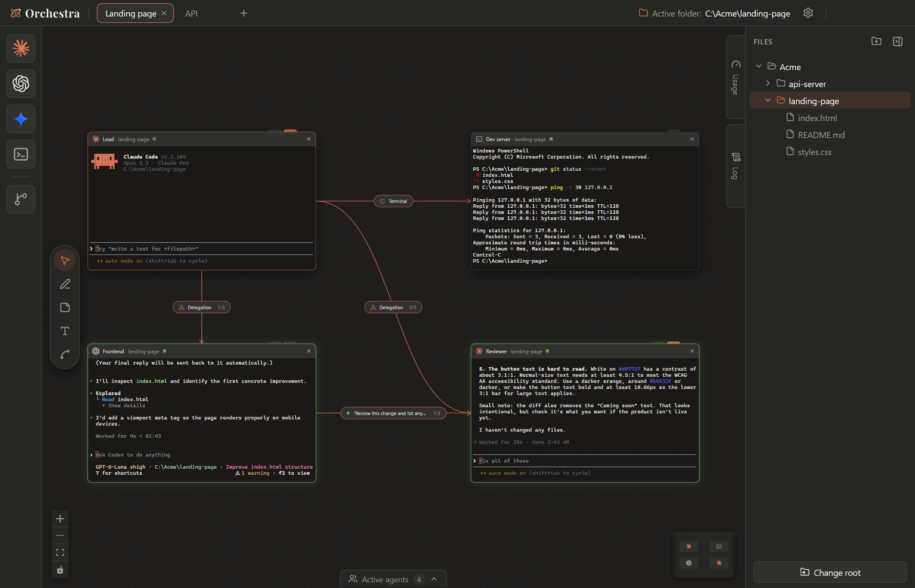Collapse the landing-page folder

pyautogui.click(x=768, y=100)
